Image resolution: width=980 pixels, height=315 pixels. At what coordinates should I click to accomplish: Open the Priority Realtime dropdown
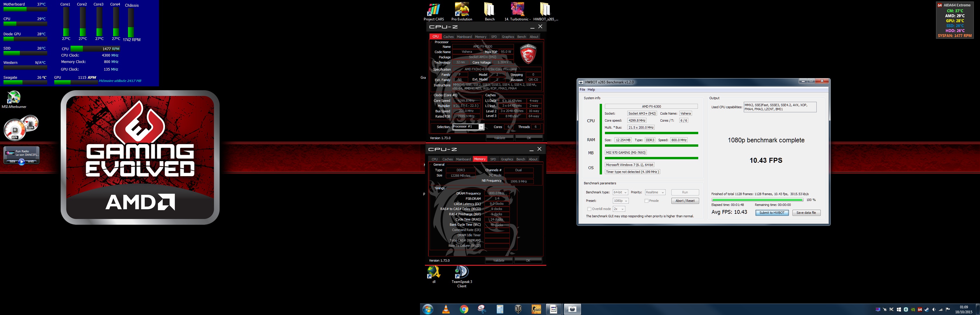click(x=655, y=192)
